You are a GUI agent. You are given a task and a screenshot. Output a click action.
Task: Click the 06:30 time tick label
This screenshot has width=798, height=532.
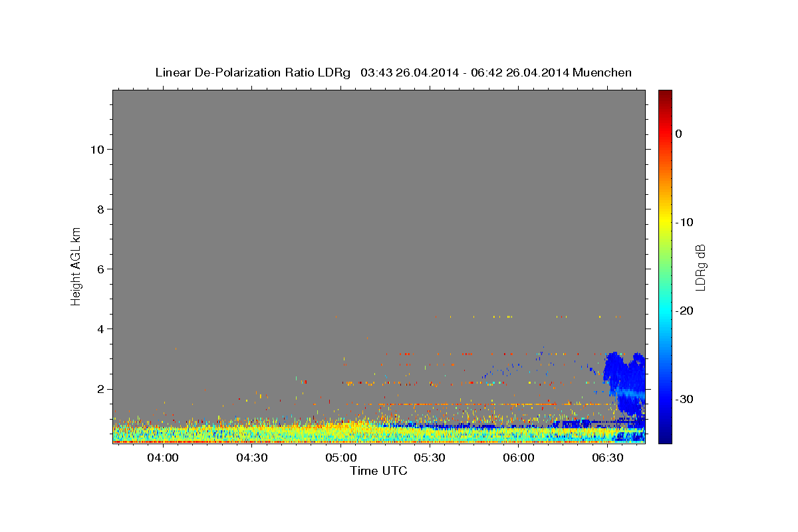point(607,458)
